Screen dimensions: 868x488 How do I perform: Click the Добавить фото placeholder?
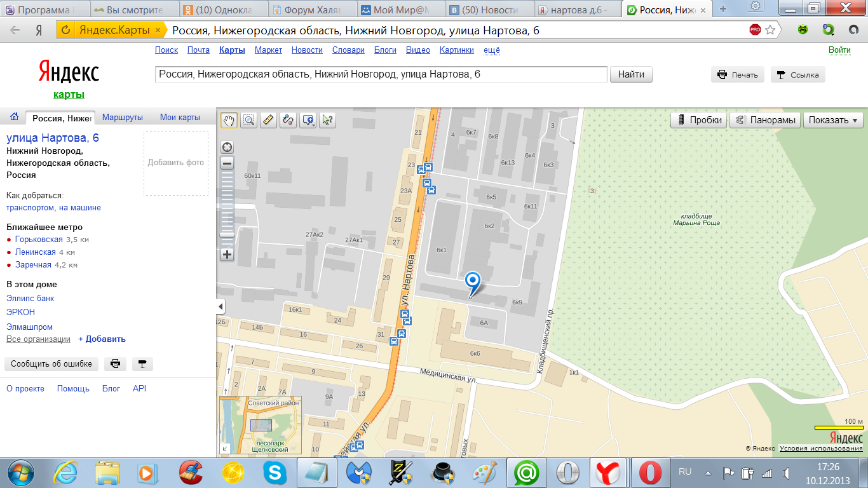(x=176, y=163)
